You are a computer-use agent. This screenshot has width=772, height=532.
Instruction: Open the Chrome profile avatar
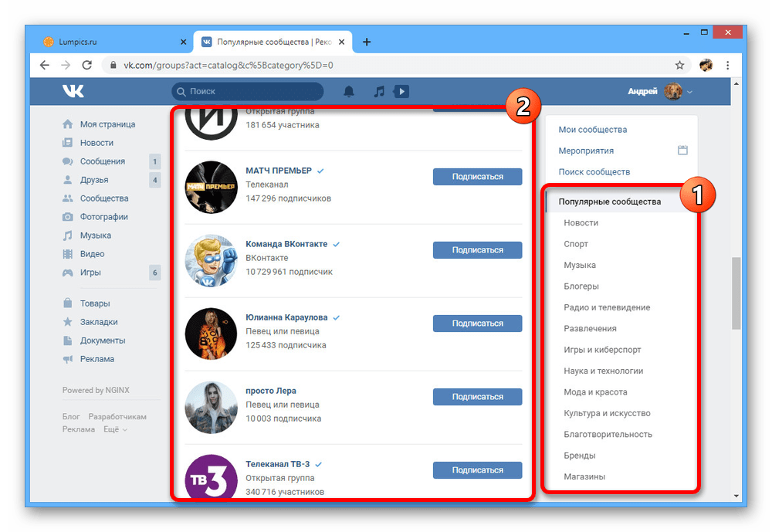pyautogui.click(x=706, y=65)
